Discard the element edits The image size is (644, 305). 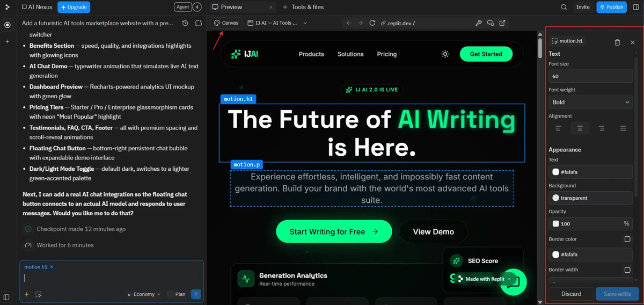point(571,294)
